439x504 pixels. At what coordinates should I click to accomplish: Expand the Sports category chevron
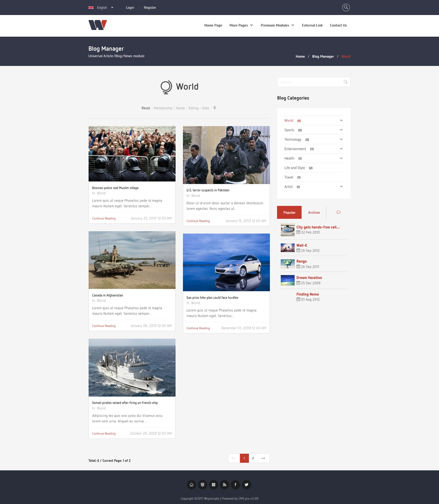click(x=341, y=130)
